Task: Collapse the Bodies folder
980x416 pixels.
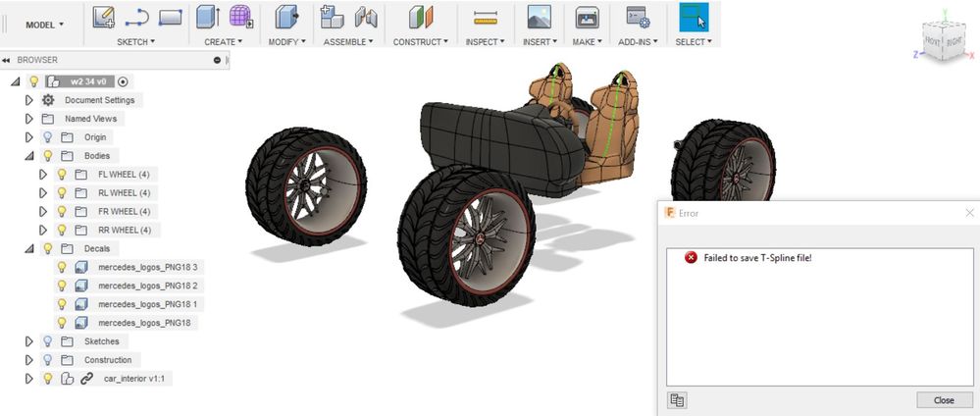Action: point(28,156)
